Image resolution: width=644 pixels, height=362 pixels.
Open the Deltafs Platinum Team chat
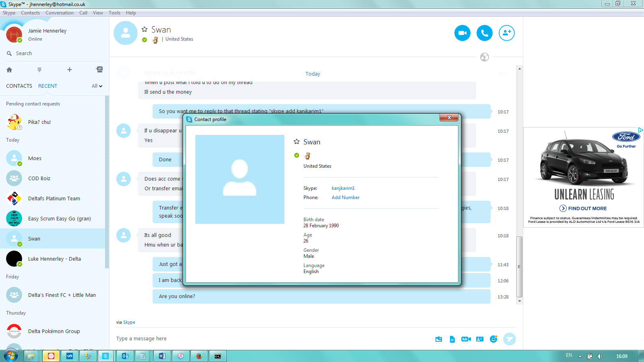tap(52, 198)
